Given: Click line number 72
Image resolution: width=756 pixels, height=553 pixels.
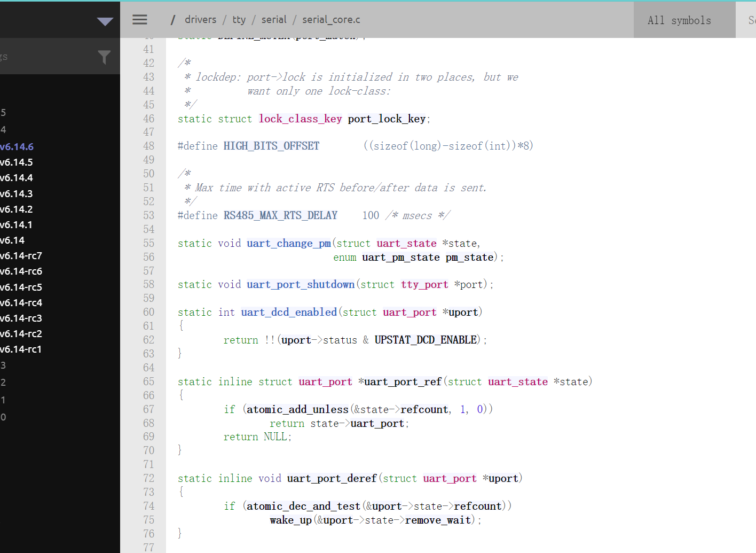Looking at the screenshot, I should [148, 478].
